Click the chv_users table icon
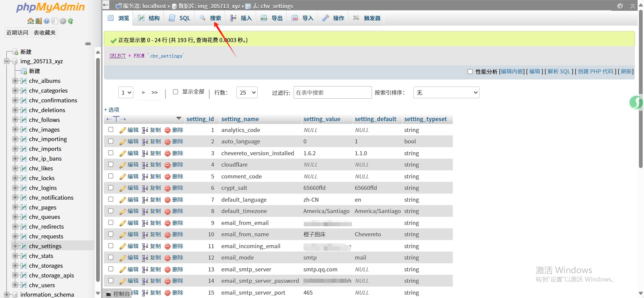Viewport: 644px width, 298px height. tap(24, 285)
